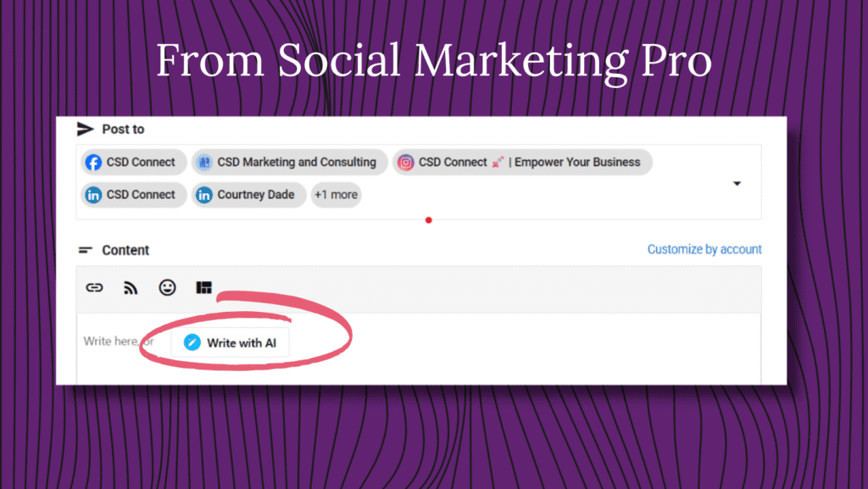The image size is (868, 489).
Task: Select the Courtney Dade account chip
Action: (x=248, y=195)
